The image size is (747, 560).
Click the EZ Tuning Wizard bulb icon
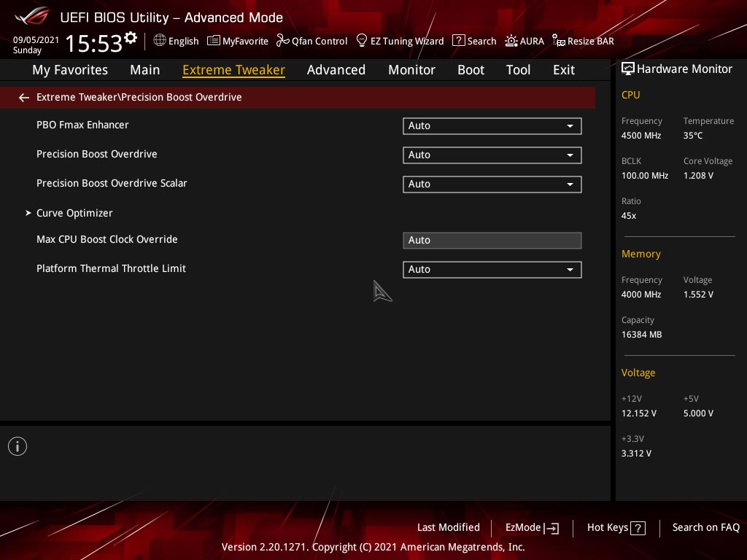click(362, 41)
